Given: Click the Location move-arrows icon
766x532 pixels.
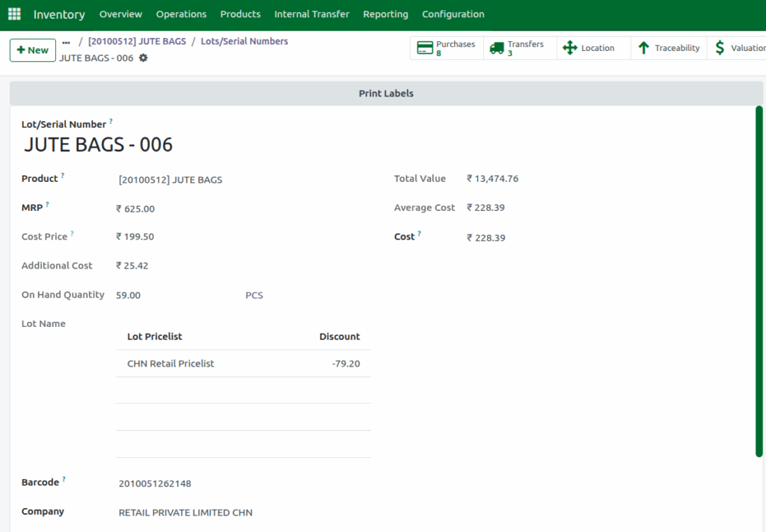Looking at the screenshot, I should tap(569, 47).
